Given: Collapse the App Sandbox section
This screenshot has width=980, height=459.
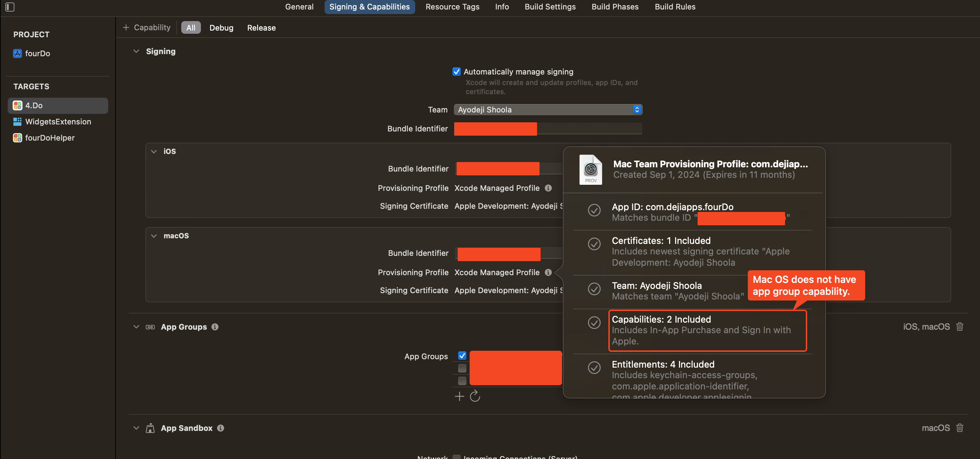Looking at the screenshot, I should pyautogui.click(x=136, y=428).
